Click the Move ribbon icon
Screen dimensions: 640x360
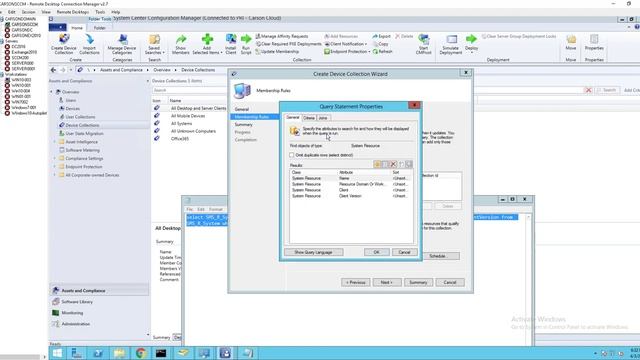(x=571, y=42)
